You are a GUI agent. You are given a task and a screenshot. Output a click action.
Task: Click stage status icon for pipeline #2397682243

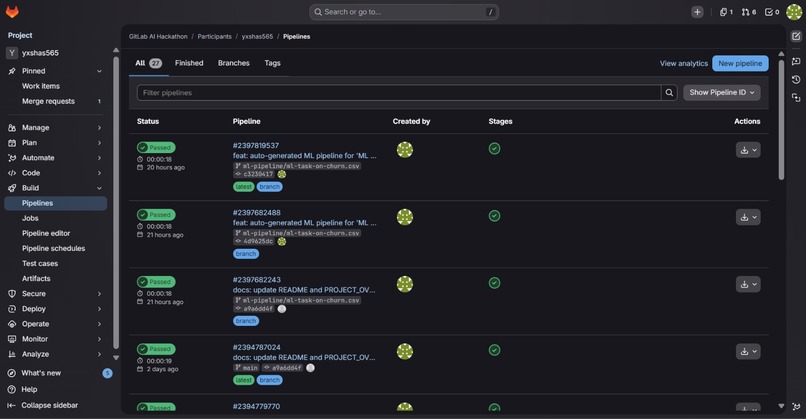494,283
